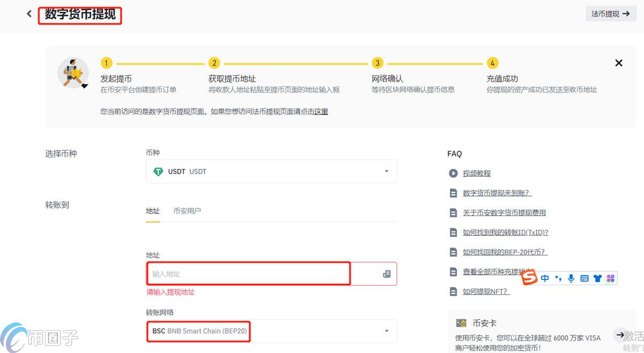Viewport: 644px width, 353px height.
Task: Click document icon beside 数字货币提现未到账?
Action: click(453, 193)
